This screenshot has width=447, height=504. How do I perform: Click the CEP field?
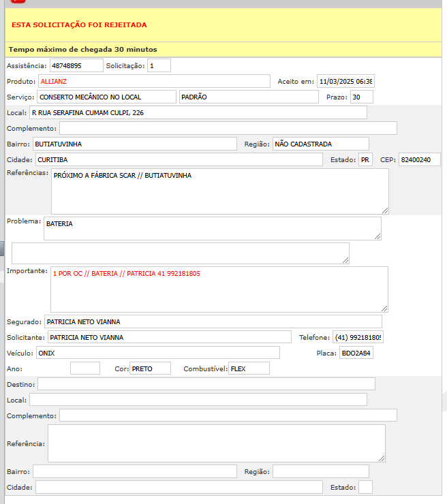(419, 159)
